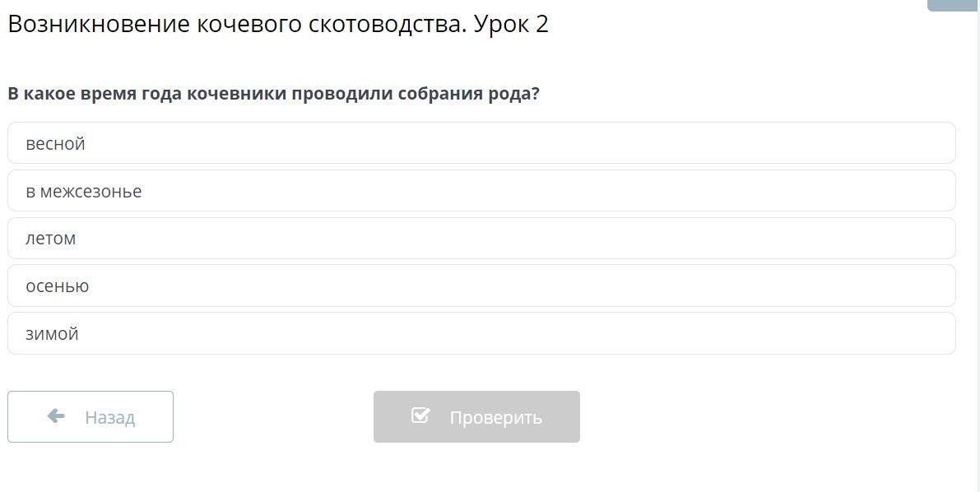The height and width of the screenshot is (492, 980).
Task: Click the question text about собрания рода
Action: 273,94
